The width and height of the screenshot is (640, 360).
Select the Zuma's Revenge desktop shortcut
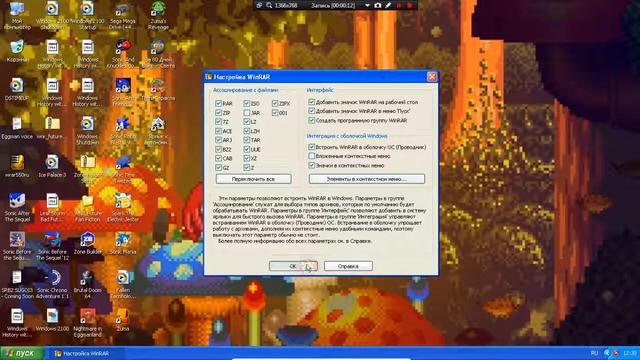click(x=158, y=15)
